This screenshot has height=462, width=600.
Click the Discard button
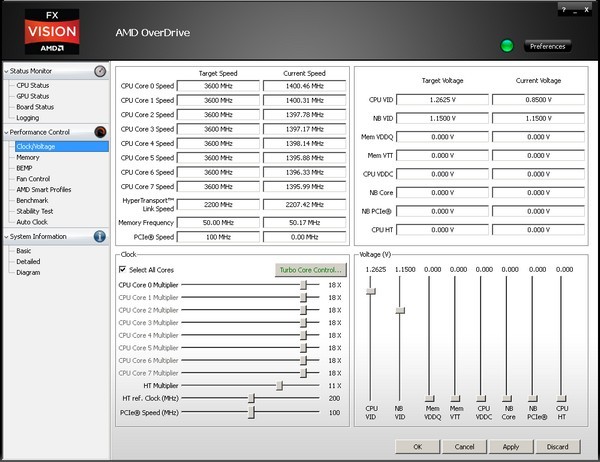click(x=557, y=447)
